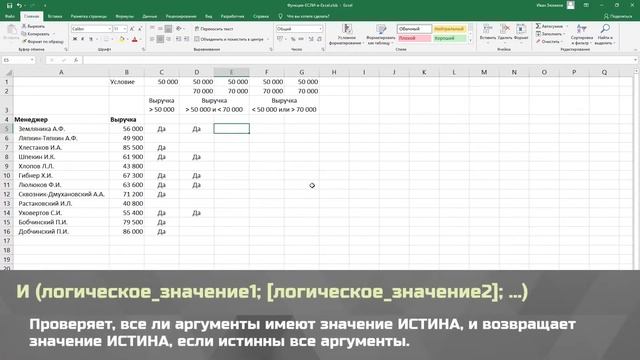Image resolution: width=640 pixels, height=360 pixels.
Task: Toggle underline formatting (Ч)
Action: 91,39
